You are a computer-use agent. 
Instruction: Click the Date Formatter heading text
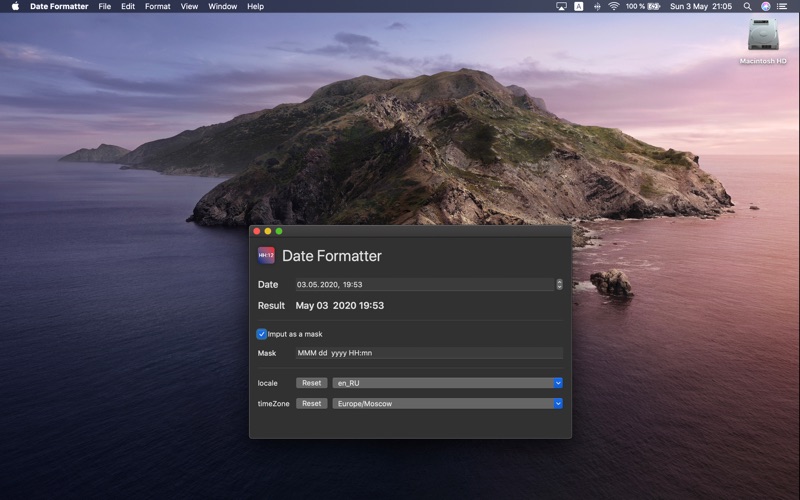332,256
